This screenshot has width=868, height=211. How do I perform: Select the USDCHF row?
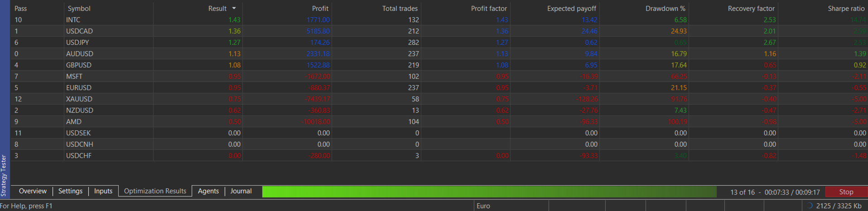[439, 155]
